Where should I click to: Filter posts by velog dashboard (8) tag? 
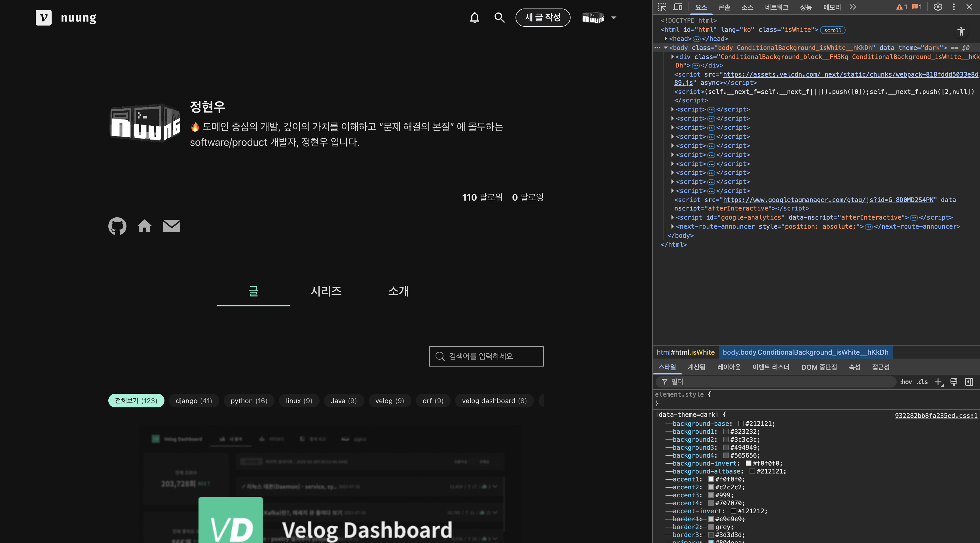pos(494,401)
